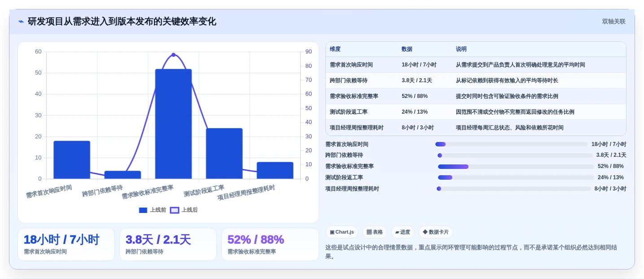
Task: Click the 需求首次响应时间 table row label
Action: (351, 65)
